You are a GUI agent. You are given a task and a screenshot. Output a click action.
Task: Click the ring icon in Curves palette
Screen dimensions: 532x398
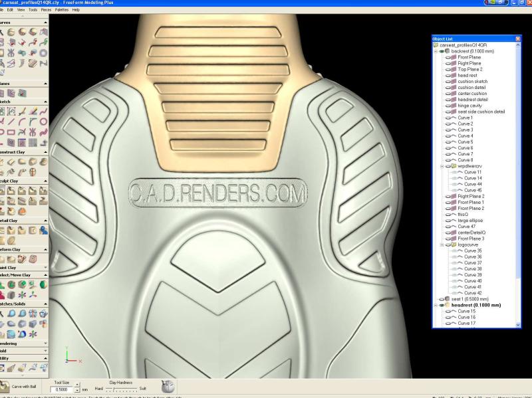click(x=43, y=53)
